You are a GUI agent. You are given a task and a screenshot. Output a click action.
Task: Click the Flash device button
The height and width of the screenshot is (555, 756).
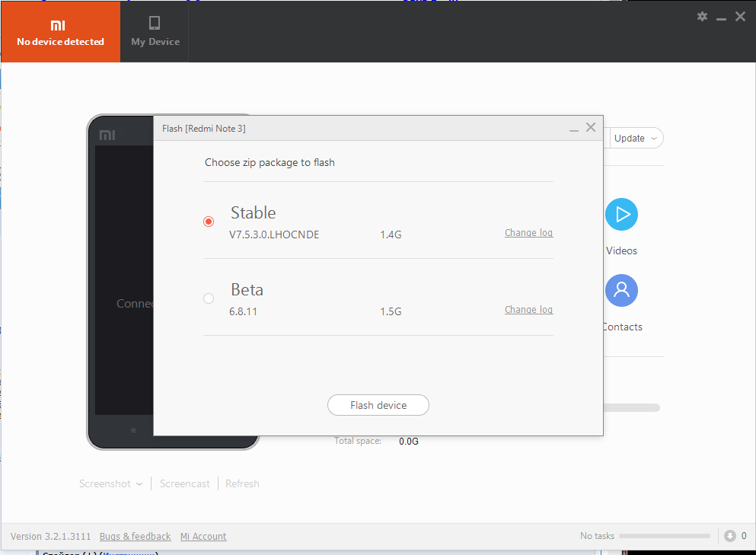tap(378, 405)
